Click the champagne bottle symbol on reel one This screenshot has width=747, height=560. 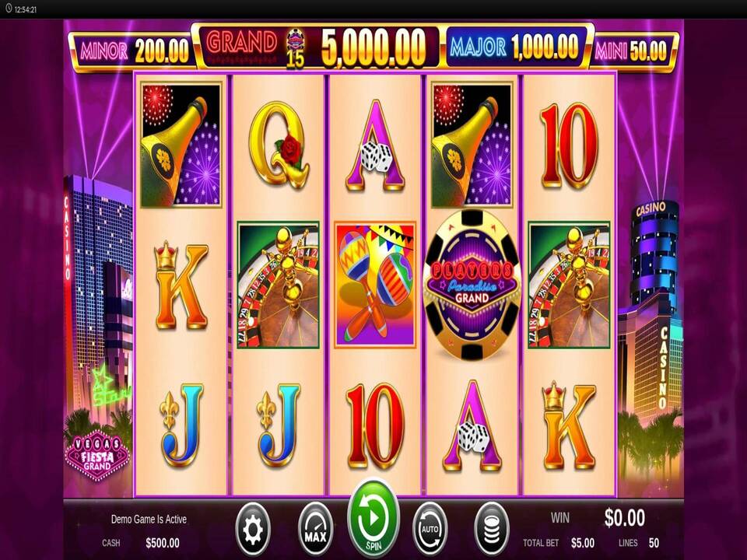click(181, 145)
